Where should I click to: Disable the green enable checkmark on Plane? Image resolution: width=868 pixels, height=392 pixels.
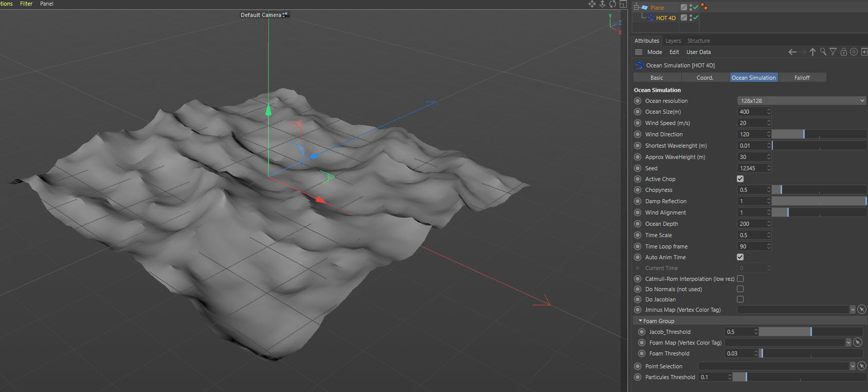pos(696,7)
